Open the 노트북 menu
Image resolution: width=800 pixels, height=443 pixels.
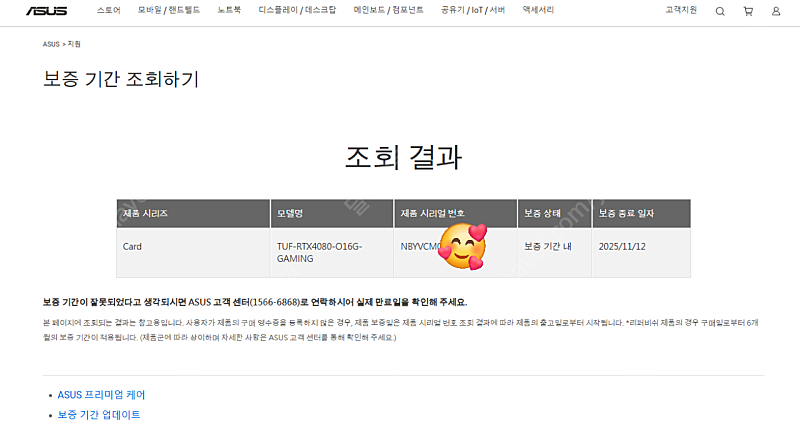[x=229, y=10]
